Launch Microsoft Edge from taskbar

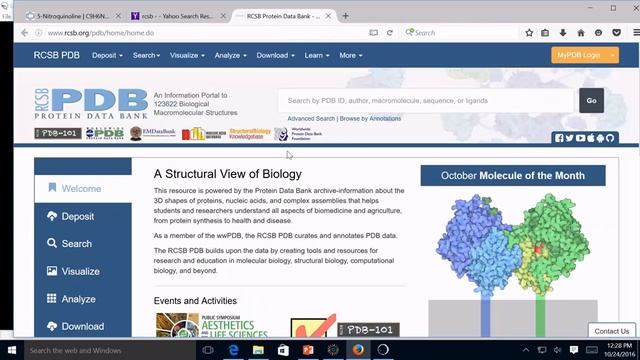pos(233,350)
